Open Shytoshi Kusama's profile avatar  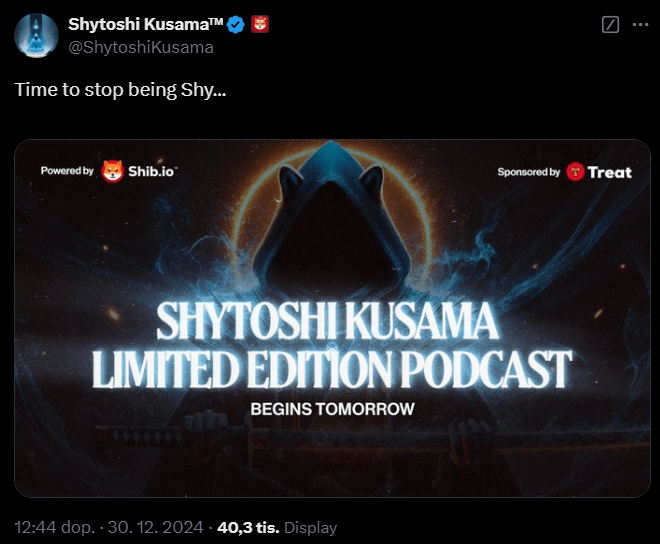(36, 35)
